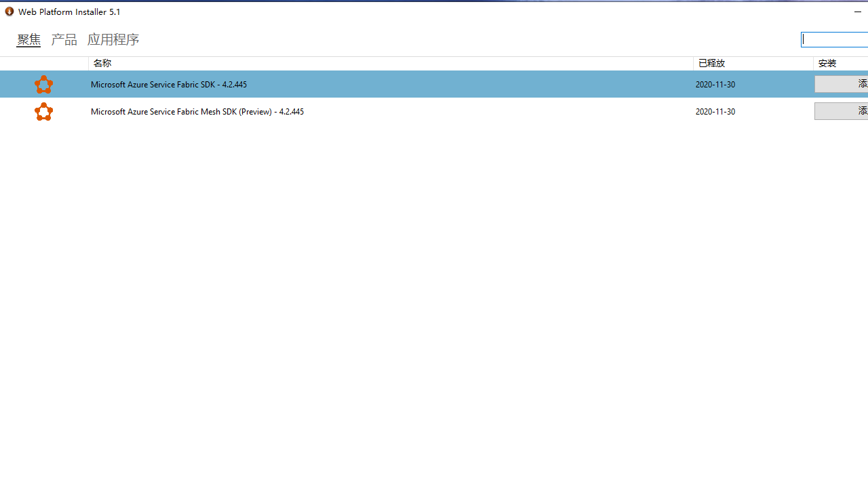The height and width of the screenshot is (488, 868).
Task: Click the 安装 column header
Action: (x=828, y=63)
